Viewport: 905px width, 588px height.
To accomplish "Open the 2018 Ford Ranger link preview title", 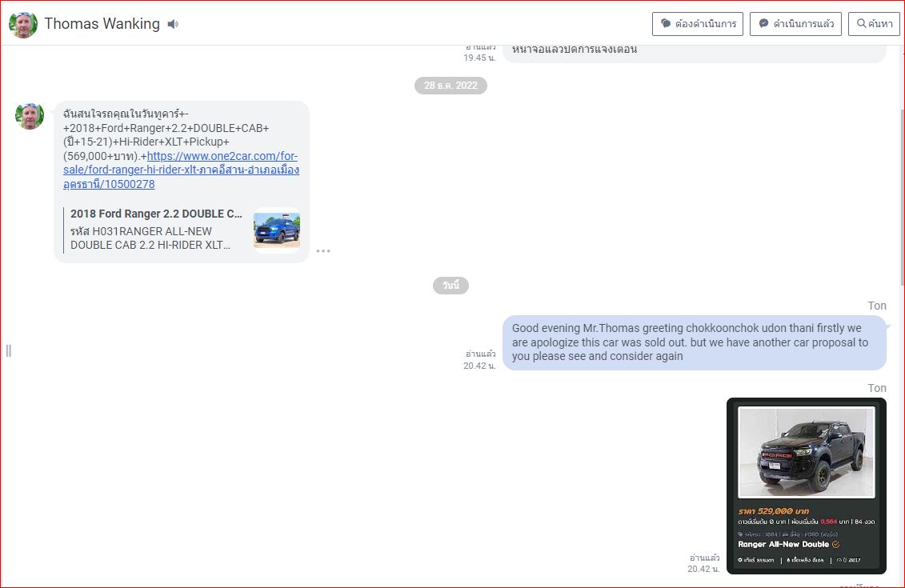I will click(x=156, y=214).
